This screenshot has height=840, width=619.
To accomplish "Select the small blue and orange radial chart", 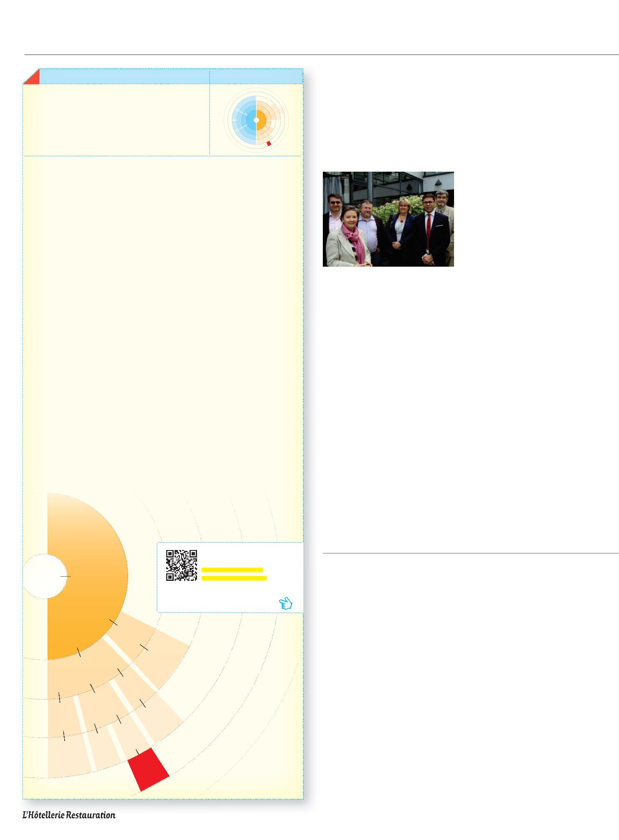I will pyautogui.click(x=256, y=120).
